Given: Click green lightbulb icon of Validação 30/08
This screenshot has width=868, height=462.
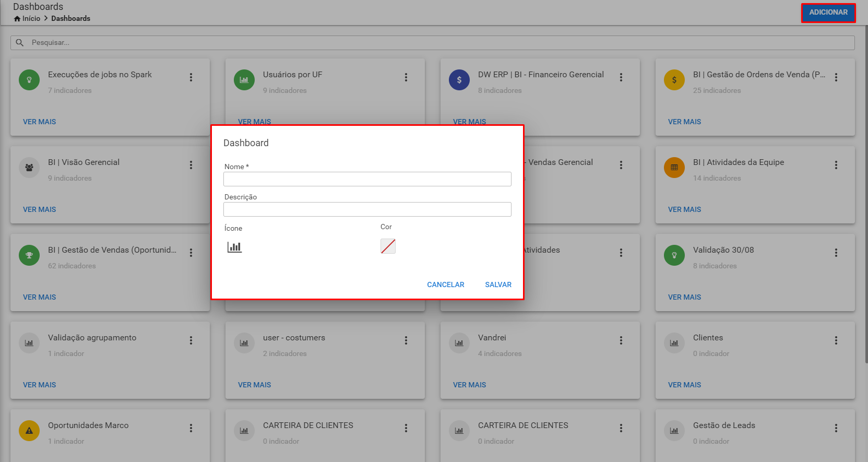Looking at the screenshot, I should click(x=674, y=255).
